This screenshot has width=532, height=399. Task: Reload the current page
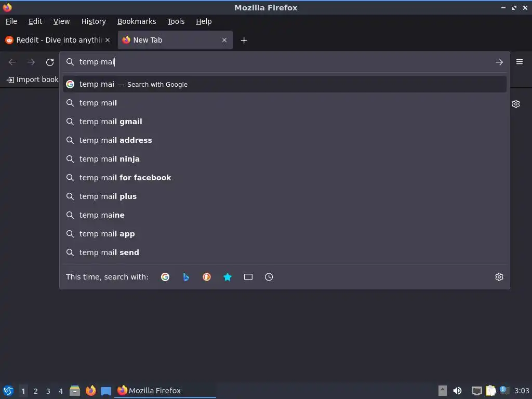point(50,62)
